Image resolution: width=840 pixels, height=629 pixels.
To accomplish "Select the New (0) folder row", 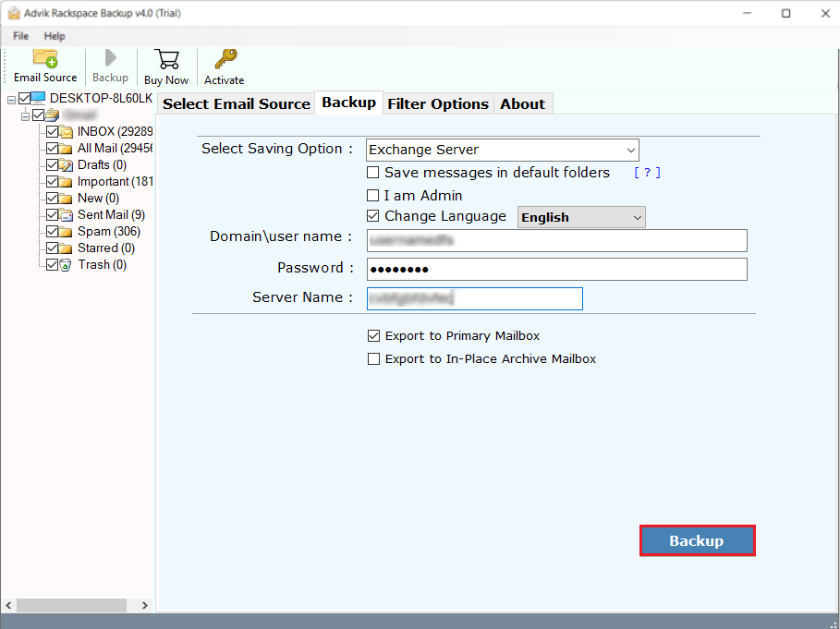I will pyautogui.click(x=98, y=198).
